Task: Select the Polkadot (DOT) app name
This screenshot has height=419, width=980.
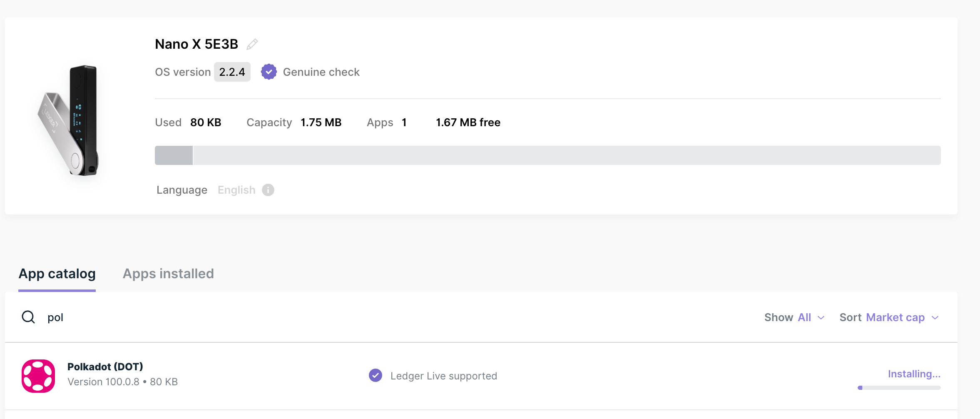Action: click(105, 367)
